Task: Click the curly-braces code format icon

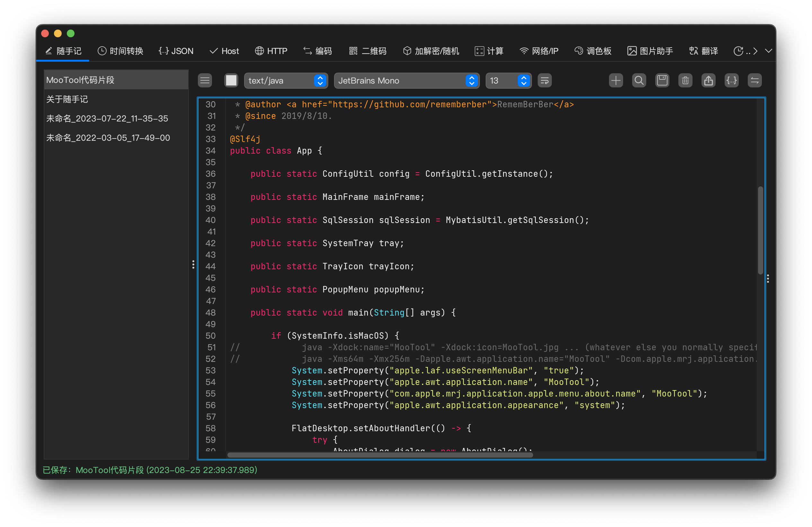Action: (x=731, y=81)
